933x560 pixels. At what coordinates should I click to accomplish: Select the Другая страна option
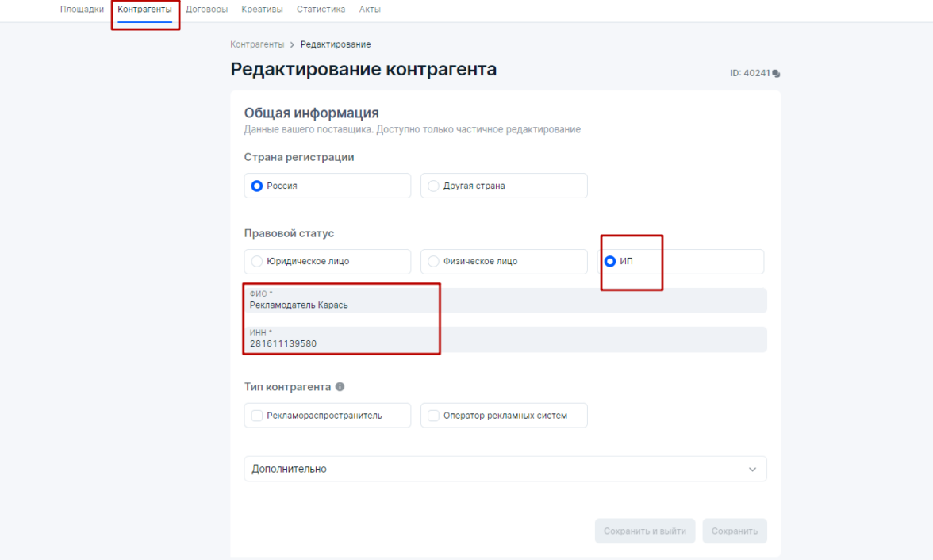point(433,186)
